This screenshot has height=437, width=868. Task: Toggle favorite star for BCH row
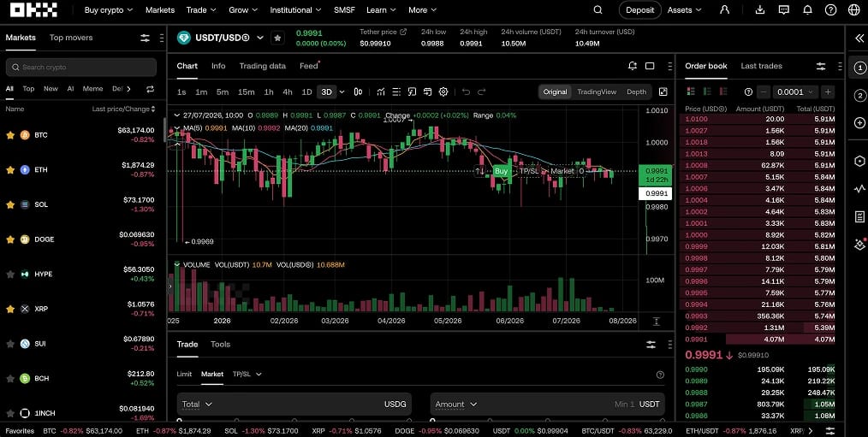(10, 378)
